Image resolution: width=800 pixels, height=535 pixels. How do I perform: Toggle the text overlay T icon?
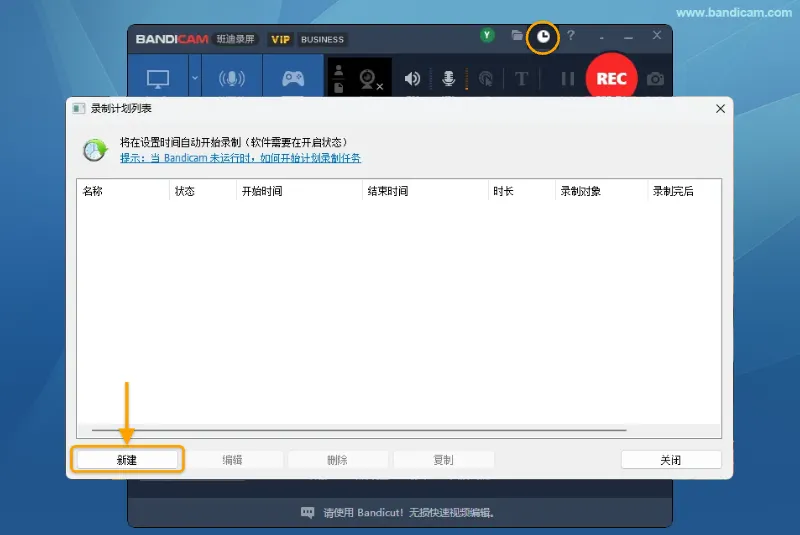click(x=521, y=79)
